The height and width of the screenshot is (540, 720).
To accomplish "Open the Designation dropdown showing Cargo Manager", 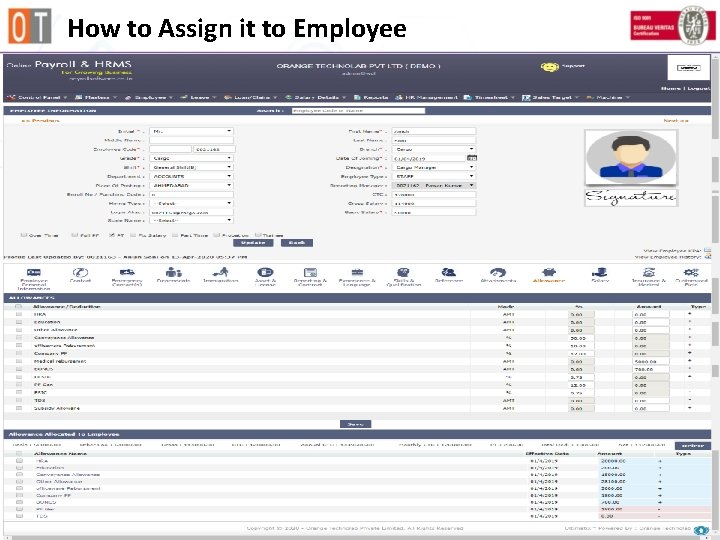I will pyautogui.click(x=433, y=167).
